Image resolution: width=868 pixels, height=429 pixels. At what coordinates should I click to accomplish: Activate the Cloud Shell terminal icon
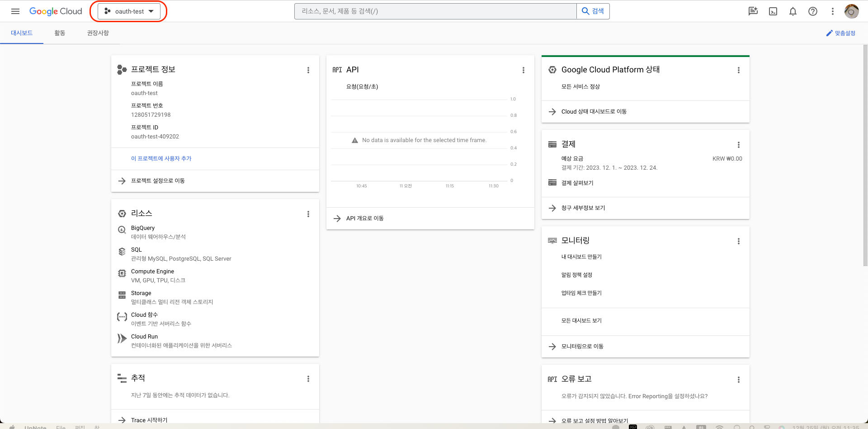(773, 11)
